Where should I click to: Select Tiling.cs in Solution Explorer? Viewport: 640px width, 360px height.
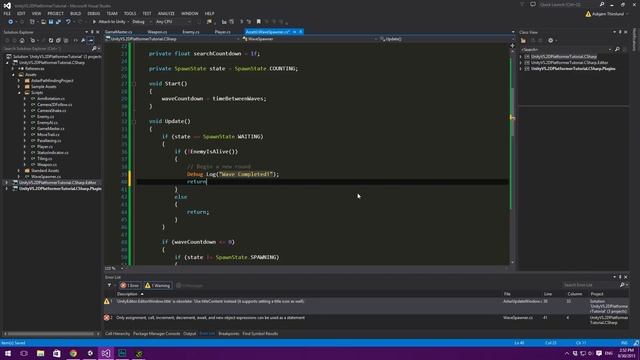click(x=44, y=158)
